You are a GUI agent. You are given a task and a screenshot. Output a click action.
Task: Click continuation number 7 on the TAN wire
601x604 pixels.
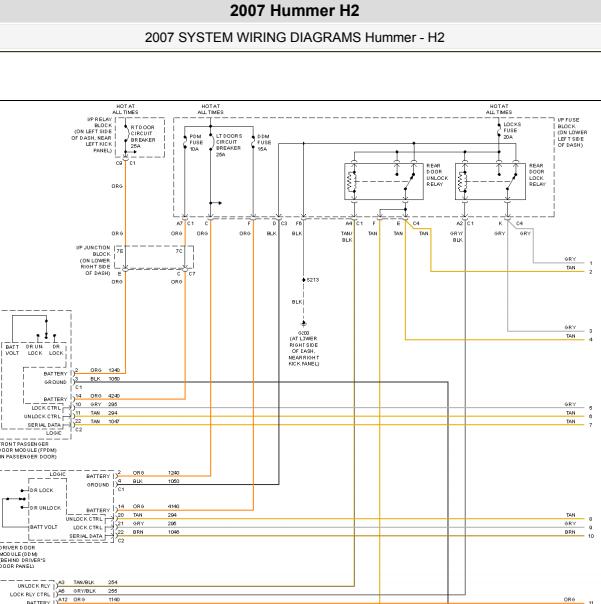point(591,425)
